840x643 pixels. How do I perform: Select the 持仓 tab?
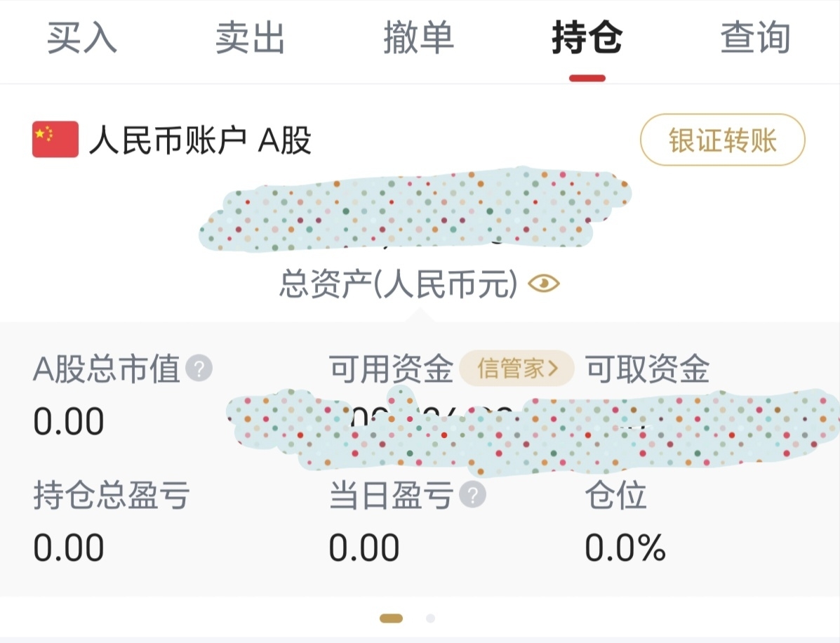click(x=587, y=37)
